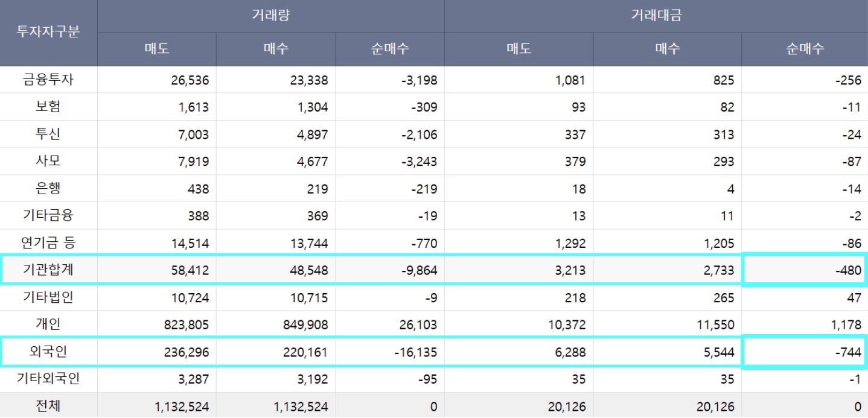This screenshot has height=418, width=868.
Task: Click the 투자자구분 column header
Action: pyautogui.click(x=48, y=33)
